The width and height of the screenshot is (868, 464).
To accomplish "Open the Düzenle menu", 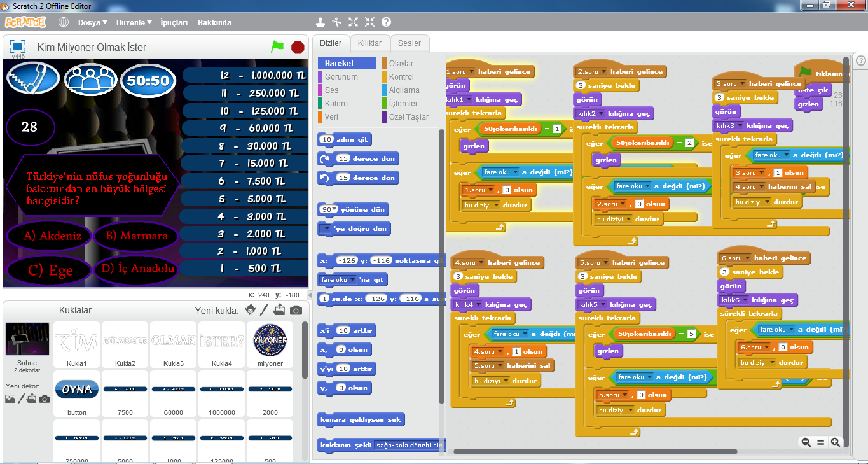I will pos(134,22).
